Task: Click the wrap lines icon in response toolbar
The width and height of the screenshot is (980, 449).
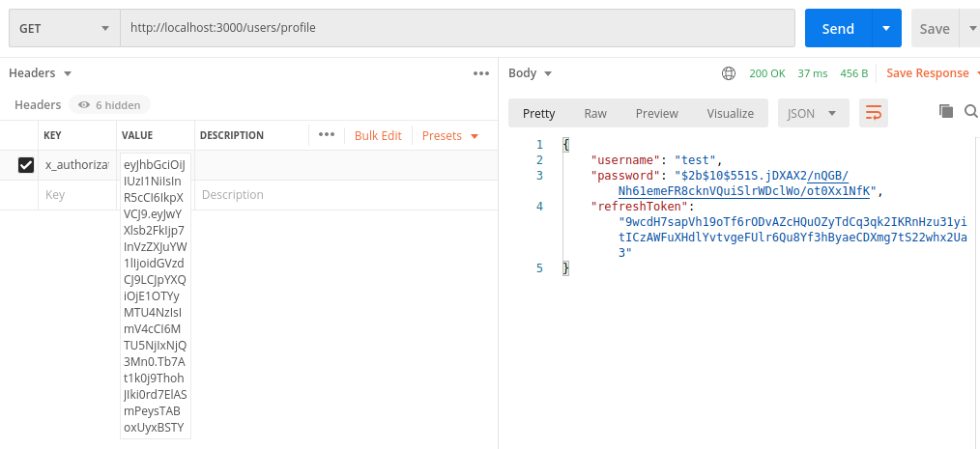Action: 874,113
